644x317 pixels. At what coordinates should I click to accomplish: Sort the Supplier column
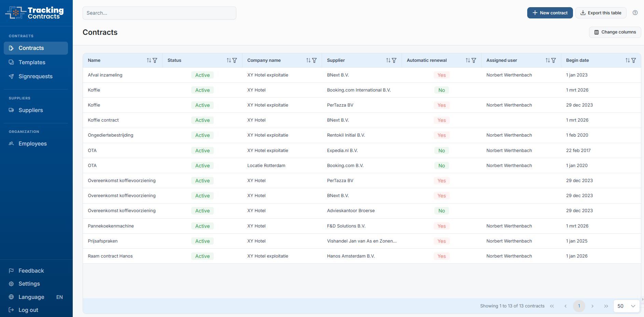coord(388,60)
